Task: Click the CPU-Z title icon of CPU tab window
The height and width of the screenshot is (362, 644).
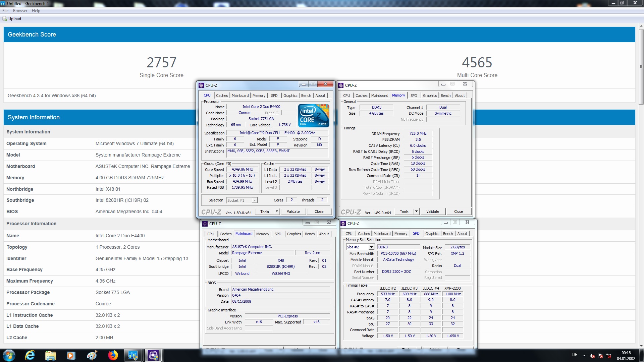Action: pos(201,85)
